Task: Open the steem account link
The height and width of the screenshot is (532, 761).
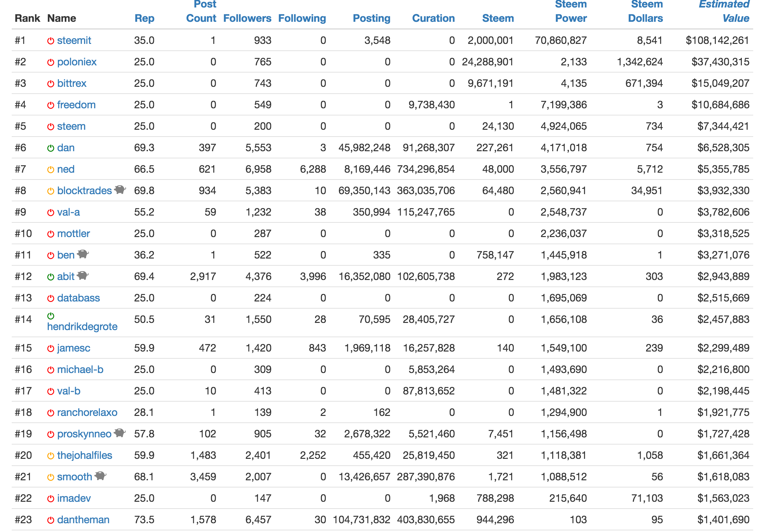Action: point(71,126)
